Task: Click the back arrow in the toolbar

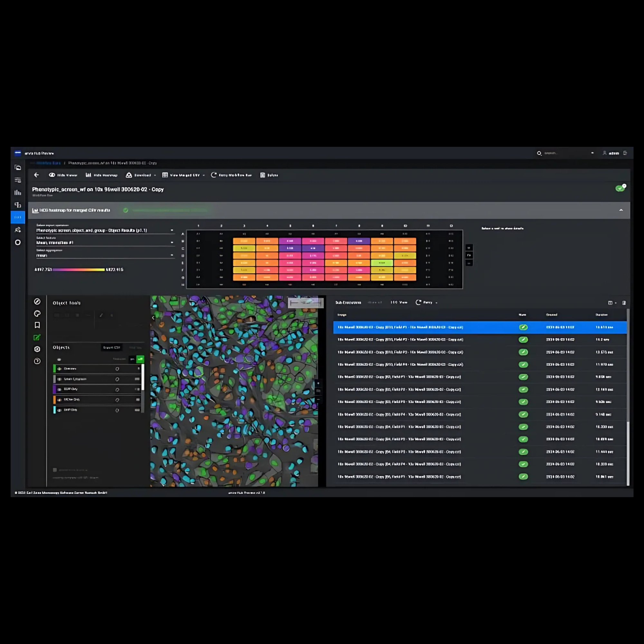Action: (x=37, y=175)
